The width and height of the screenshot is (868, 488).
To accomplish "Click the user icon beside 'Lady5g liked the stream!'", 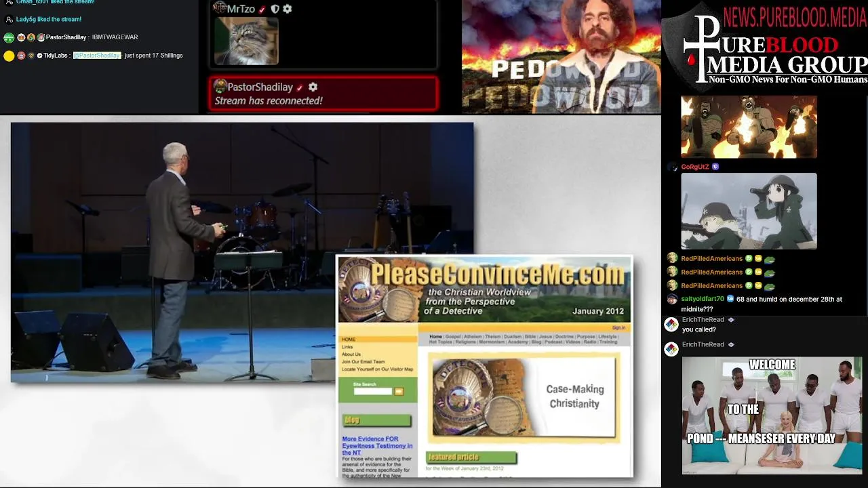I will [9, 20].
